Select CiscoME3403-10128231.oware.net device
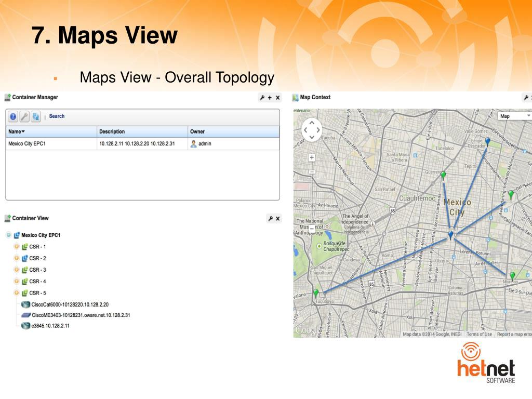This screenshot has width=532, height=399. coord(81,315)
